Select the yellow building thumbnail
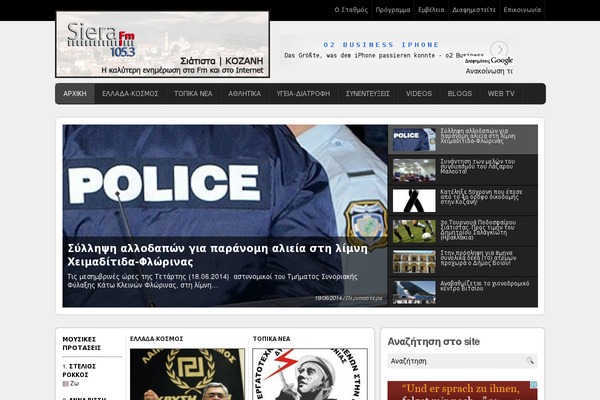The width and height of the screenshot is (600, 400). coord(414,262)
